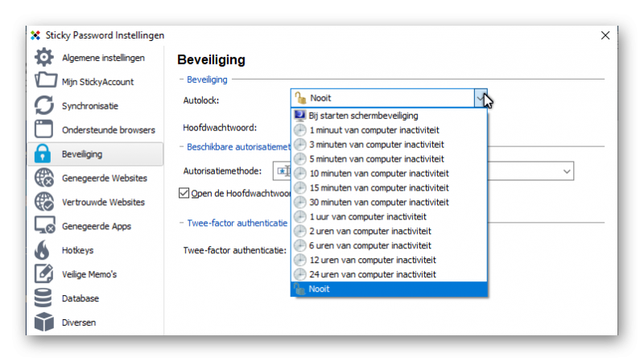Open Genegeerde Websites globe icon
The image size is (644, 361).
[x=44, y=178]
